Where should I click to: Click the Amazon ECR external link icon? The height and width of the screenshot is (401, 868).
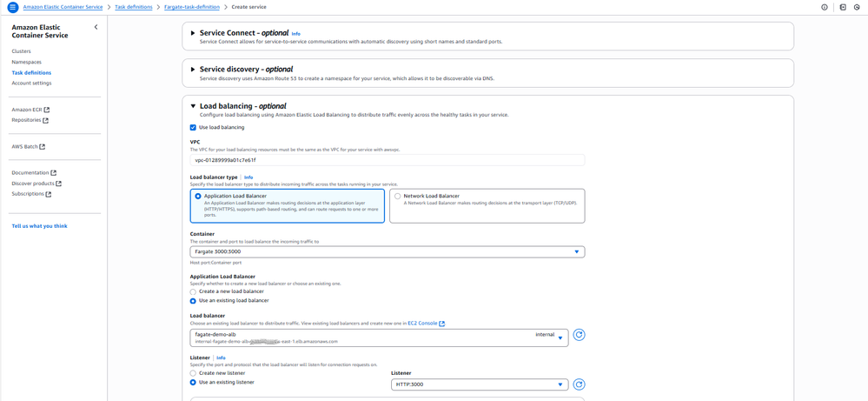pyautogui.click(x=47, y=110)
